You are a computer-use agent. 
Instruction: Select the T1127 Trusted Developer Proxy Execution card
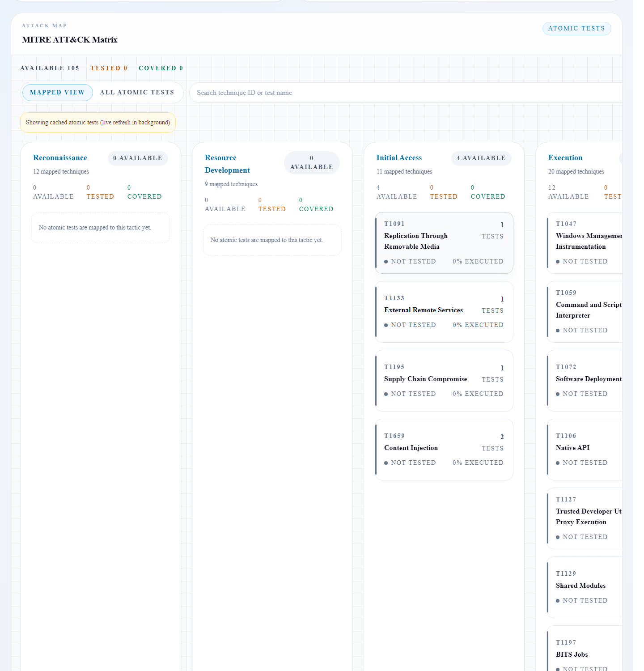(x=585, y=518)
